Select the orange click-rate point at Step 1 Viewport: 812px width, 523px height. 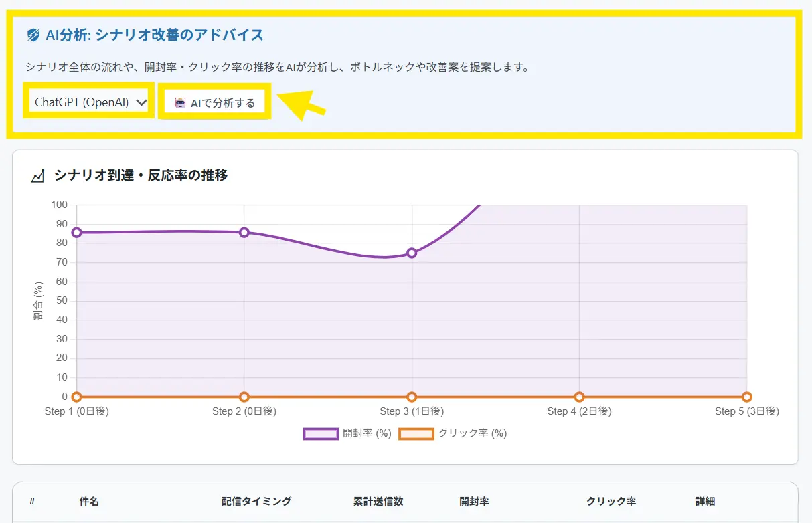point(77,397)
